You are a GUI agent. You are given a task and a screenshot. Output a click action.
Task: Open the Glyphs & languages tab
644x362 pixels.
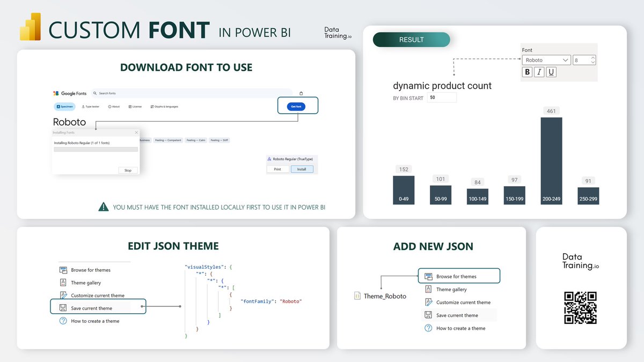(x=164, y=106)
